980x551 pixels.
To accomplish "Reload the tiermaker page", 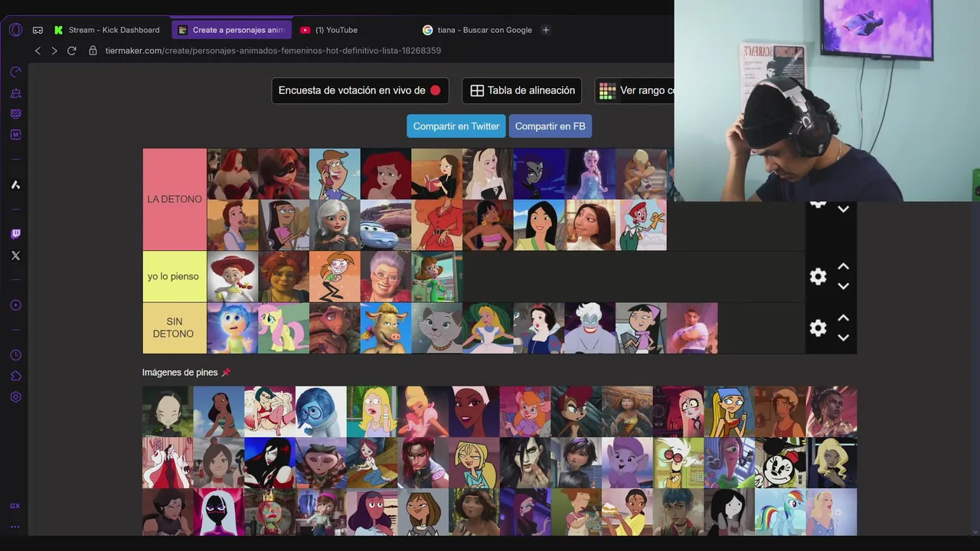I will (x=71, y=51).
